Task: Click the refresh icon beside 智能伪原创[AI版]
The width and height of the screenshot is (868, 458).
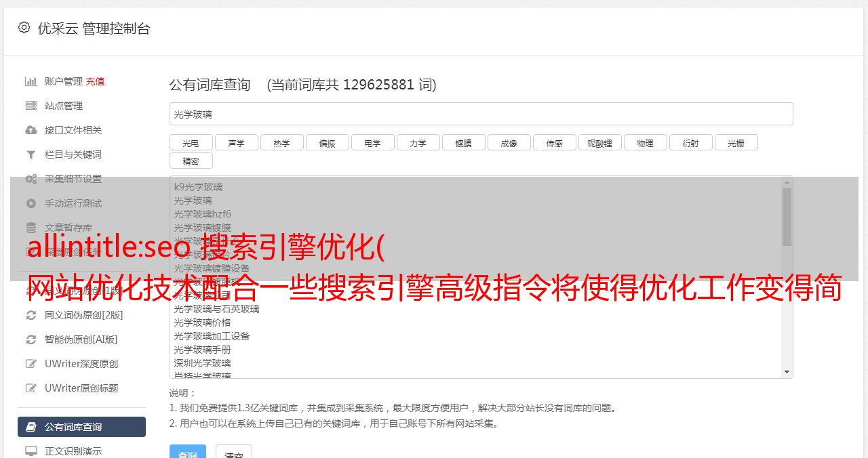Action: (31, 339)
